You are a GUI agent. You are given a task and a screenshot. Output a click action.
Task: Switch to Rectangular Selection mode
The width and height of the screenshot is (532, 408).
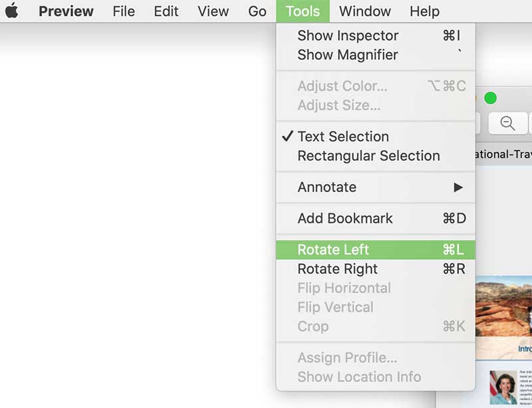[x=368, y=156]
